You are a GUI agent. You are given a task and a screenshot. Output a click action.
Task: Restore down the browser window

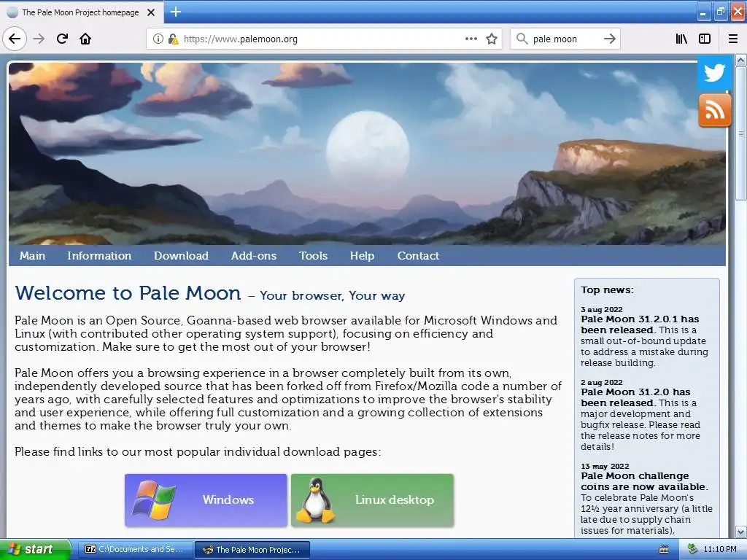pos(720,12)
